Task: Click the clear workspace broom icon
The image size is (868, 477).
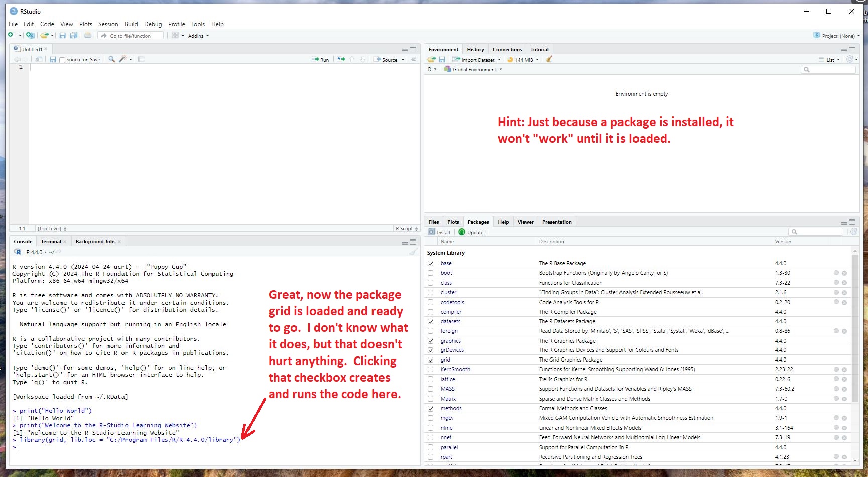Action: click(549, 59)
